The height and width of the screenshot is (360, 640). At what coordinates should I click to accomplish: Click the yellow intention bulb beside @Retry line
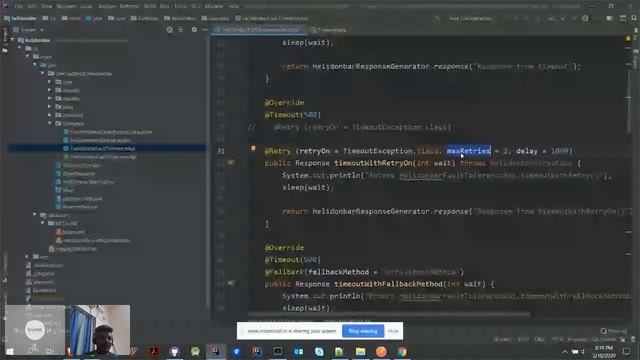(x=253, y=148)
